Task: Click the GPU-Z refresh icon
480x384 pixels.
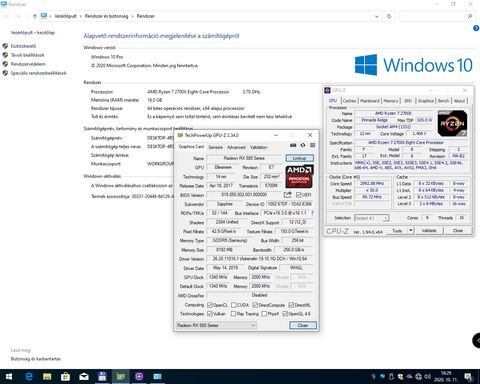Action: pyautogui.click(x=303, y=145)
